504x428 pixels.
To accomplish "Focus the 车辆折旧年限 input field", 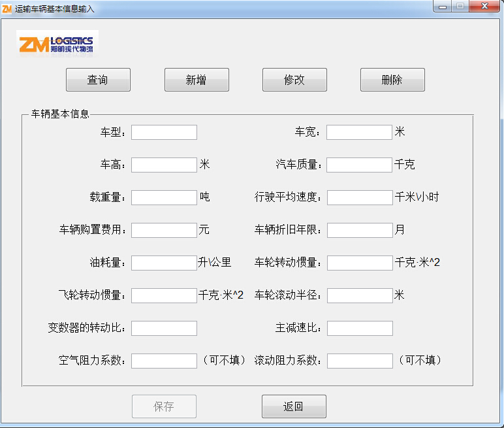I will click(x=360, y=231).
